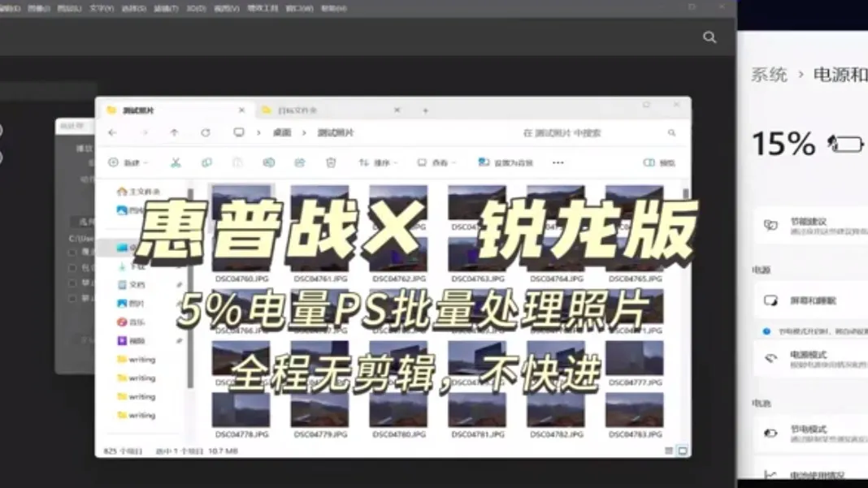Click 桌面 in the address breadcrumb
This screenshot has height=488, width=868.
point(281,132)
